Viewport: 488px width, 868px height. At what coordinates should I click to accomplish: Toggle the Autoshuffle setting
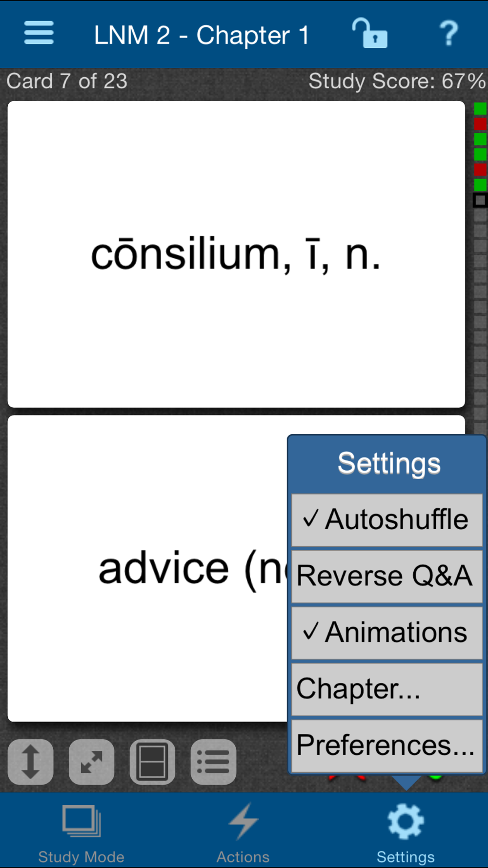click(387, 519)
